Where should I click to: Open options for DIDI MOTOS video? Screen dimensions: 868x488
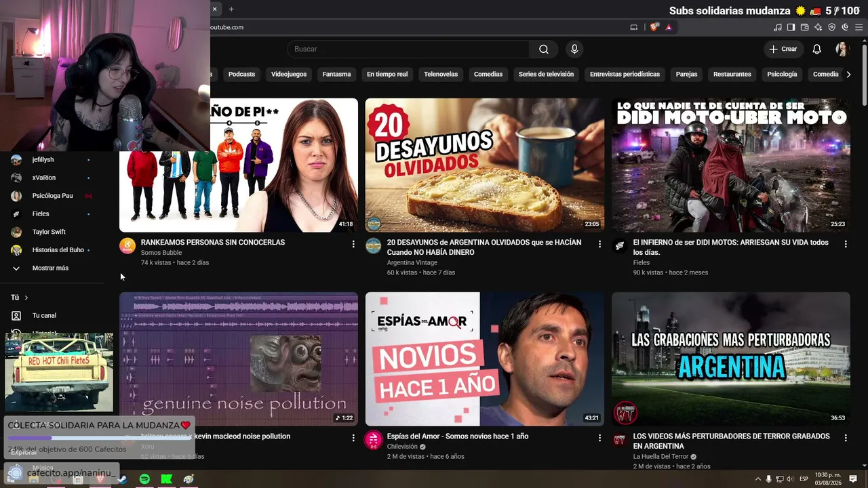[x=846, y=243]
